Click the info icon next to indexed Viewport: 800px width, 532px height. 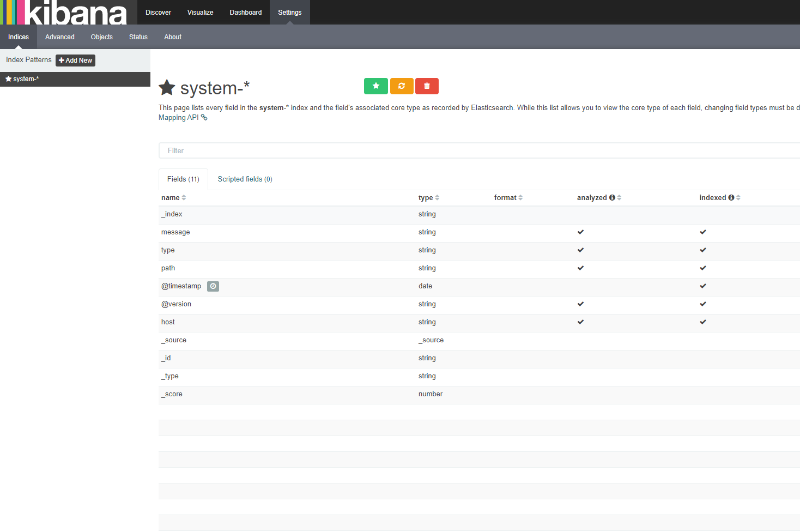point(731,198)
